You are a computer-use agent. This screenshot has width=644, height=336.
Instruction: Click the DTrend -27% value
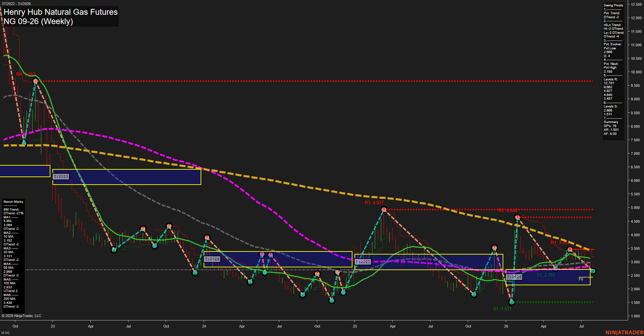[x=14, y=213]
